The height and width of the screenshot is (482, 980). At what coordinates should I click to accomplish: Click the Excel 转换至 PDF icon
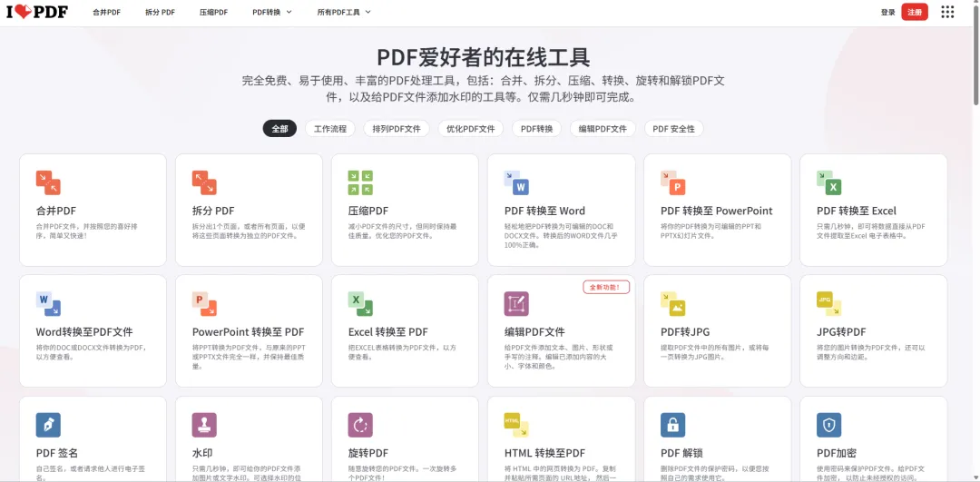360,304
